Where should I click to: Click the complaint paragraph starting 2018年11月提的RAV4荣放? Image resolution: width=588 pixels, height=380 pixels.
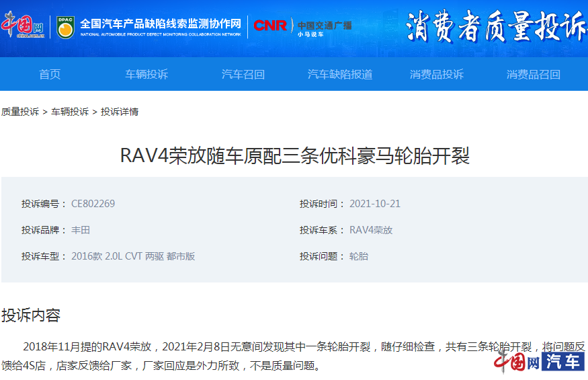tap(293, 356)
